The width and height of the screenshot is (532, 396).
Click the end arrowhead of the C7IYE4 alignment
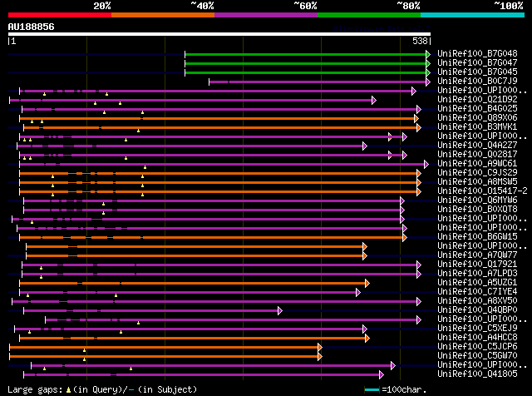[358, 292]
